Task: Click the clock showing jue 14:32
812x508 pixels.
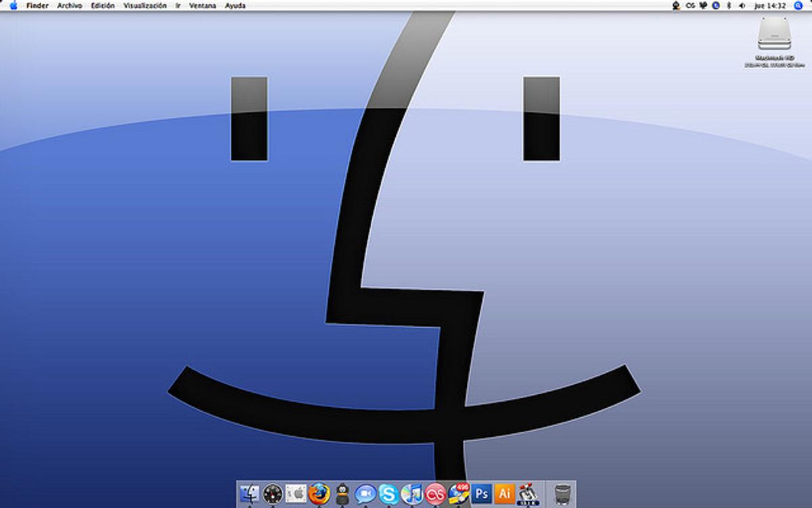Action: coord(771,5)
